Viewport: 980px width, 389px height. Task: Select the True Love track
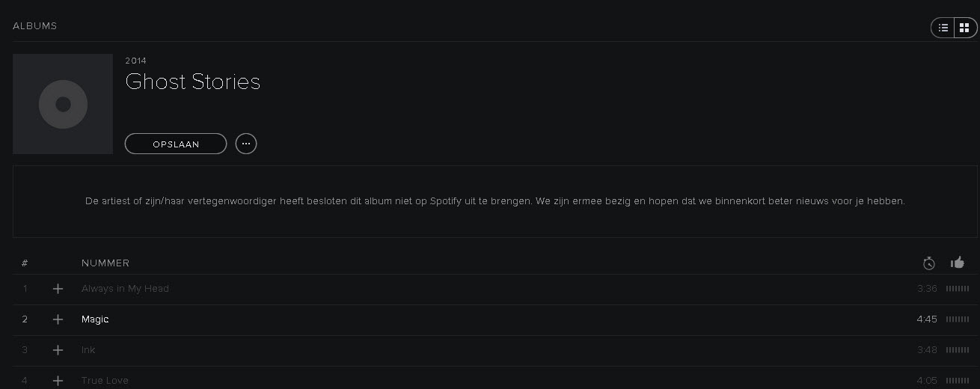[105, 380]
